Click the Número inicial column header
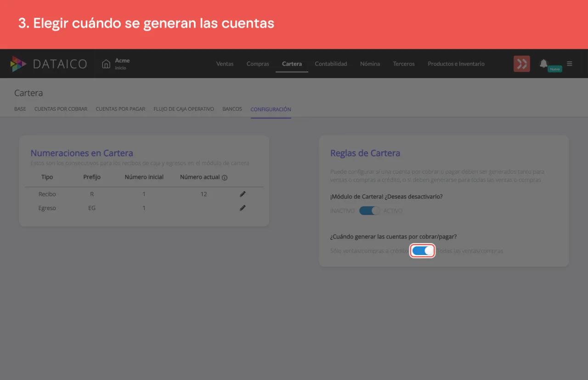The width and height of the screenshot is (588, 380). (144, 177)
